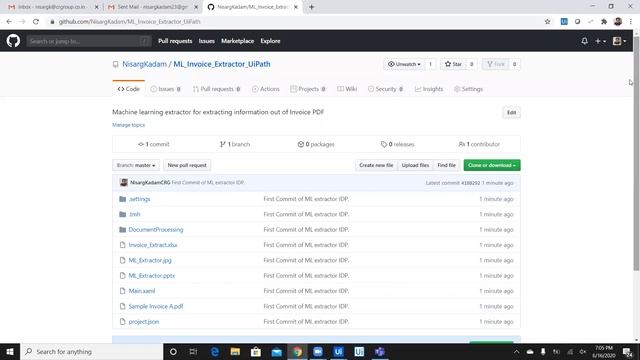
Task: Open the browser extensions puzzle icon
Action: coord(604,22)
